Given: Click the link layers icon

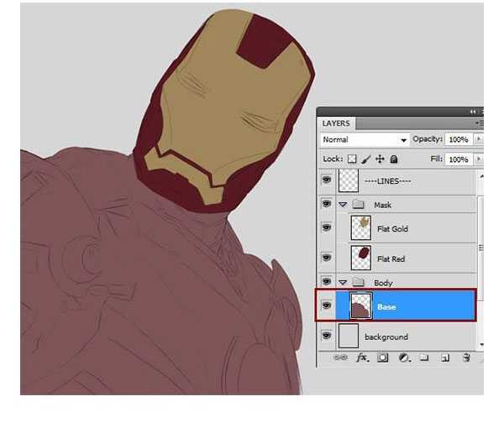Looking at the screenshot, I should click(340, 357).
